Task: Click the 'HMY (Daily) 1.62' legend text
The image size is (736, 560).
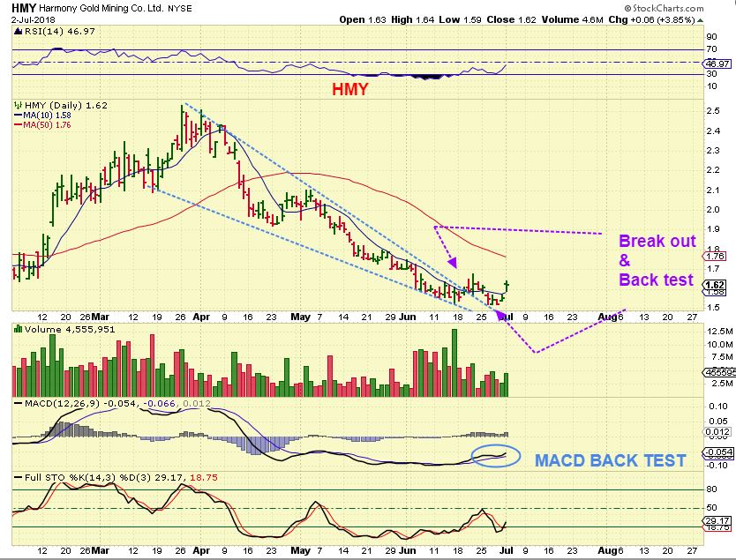Action: coord(65,105)
